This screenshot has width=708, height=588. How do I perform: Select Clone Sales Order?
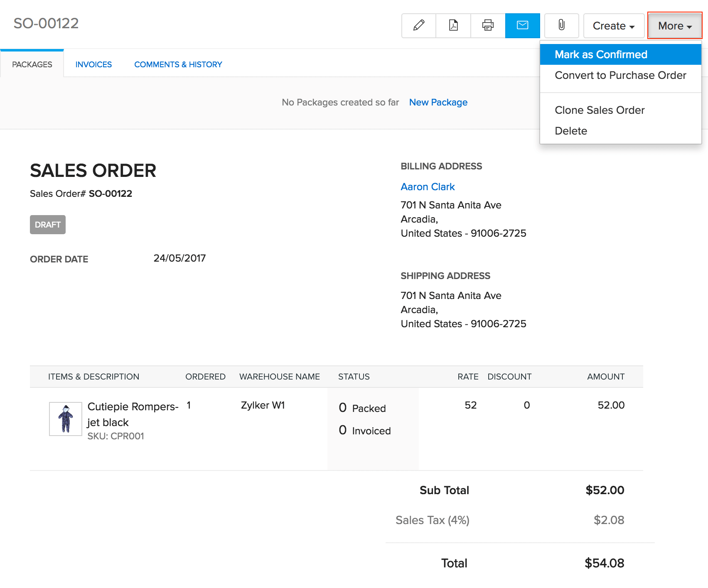tap(599, 110)
